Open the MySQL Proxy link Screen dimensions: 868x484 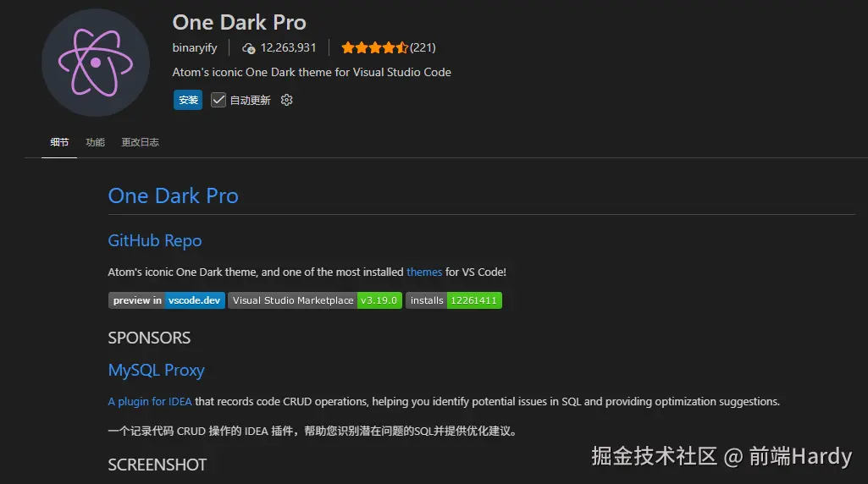click(156, 370)
